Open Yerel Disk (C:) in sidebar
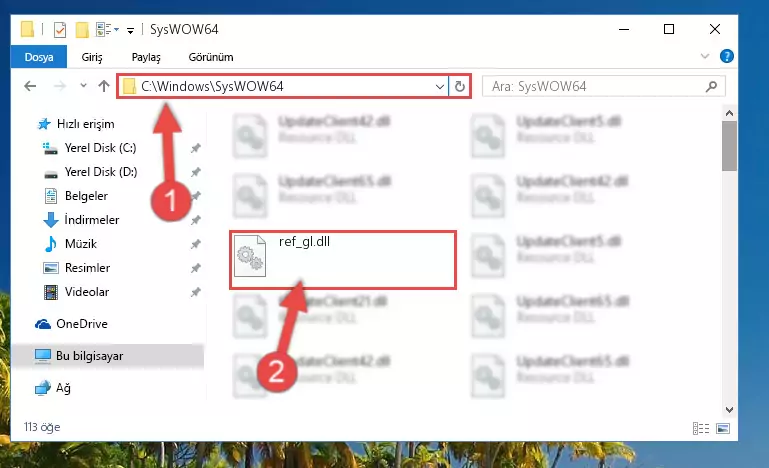 coord(89,148)
